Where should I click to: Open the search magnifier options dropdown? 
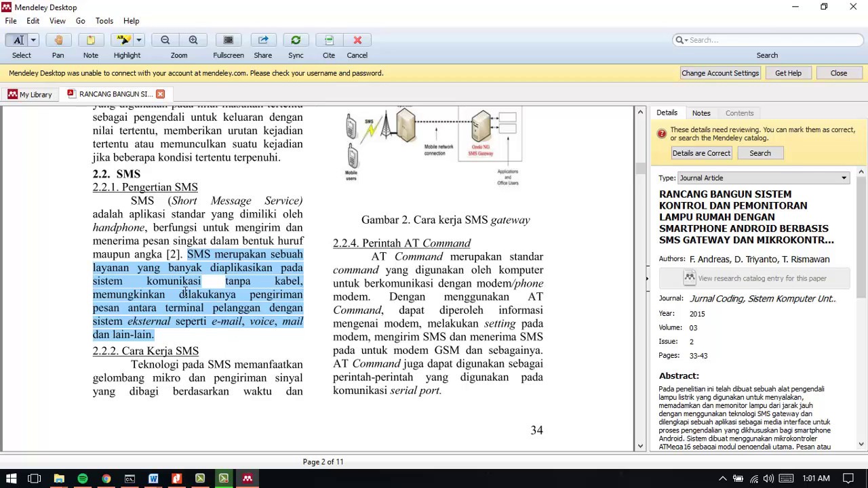click(x=681, y=40)
